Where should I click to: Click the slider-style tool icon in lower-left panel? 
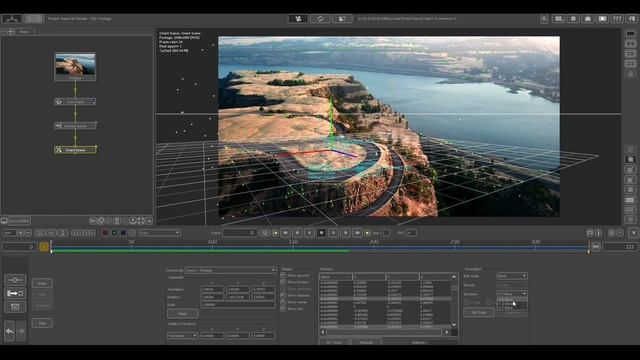pos(15,280)
